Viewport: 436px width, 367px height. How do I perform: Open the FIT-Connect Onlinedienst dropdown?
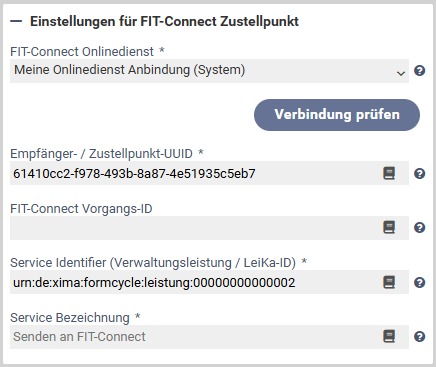(209, 71)
